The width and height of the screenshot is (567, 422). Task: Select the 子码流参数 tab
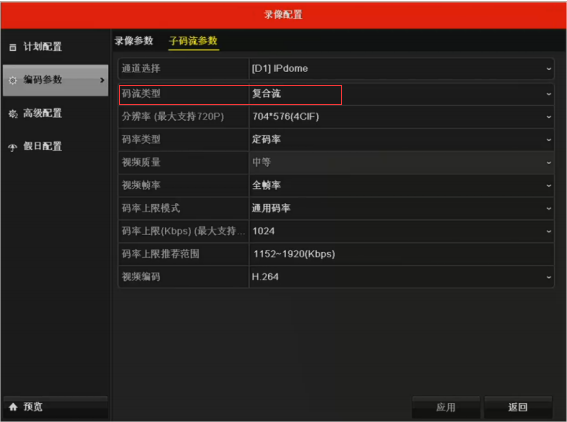(x=193, y=41)
